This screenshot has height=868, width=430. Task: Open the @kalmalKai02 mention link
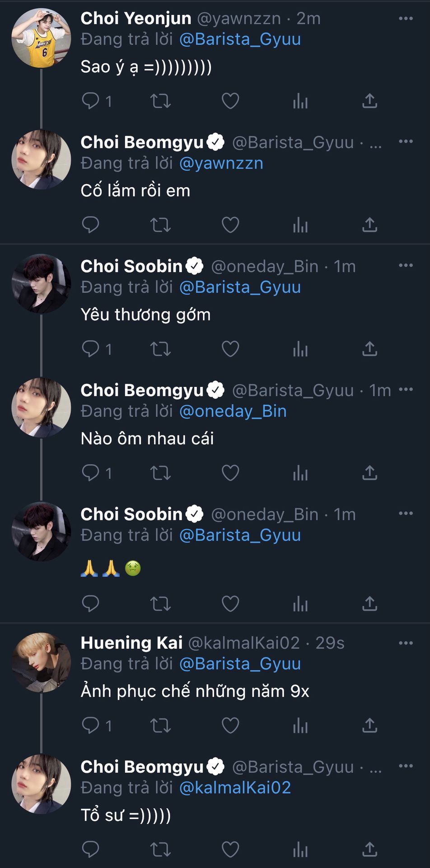[235, 788]
